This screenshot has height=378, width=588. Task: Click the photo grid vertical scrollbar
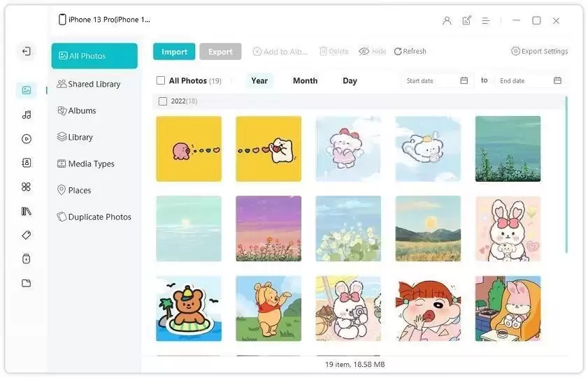coord(566,175)
